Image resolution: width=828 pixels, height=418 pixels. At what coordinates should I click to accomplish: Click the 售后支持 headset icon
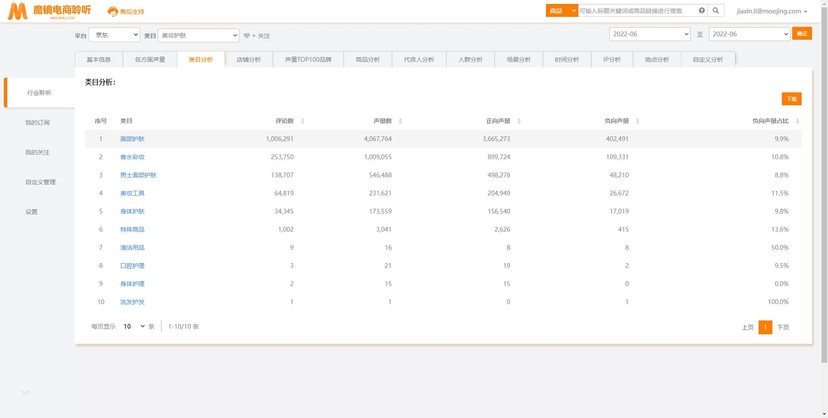112,12
